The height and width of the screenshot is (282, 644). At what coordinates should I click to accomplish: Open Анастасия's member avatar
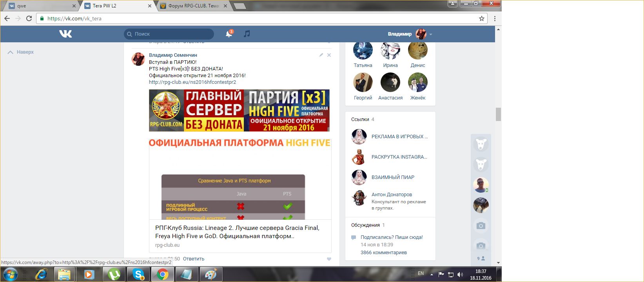click(x=390, y=82)
